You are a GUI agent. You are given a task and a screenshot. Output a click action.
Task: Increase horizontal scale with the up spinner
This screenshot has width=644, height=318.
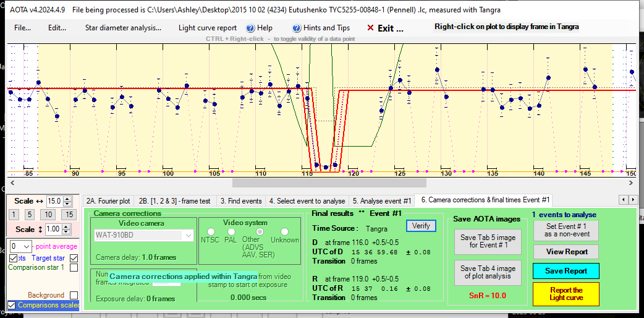[x=68, y=199]
